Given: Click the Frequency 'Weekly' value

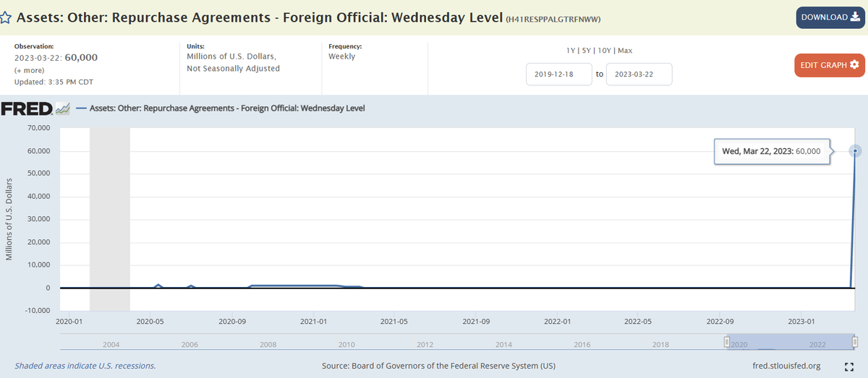Looking at the screenshot, I should point(341,56).
